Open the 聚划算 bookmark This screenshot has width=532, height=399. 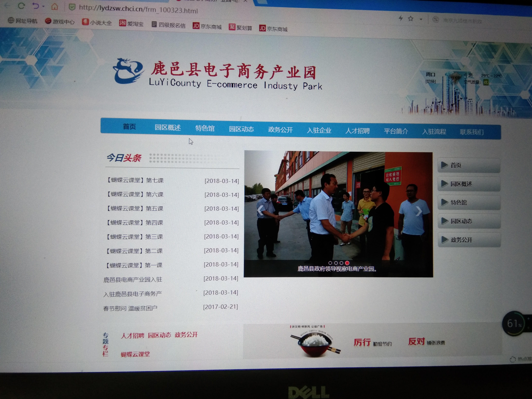click(241, 27)
